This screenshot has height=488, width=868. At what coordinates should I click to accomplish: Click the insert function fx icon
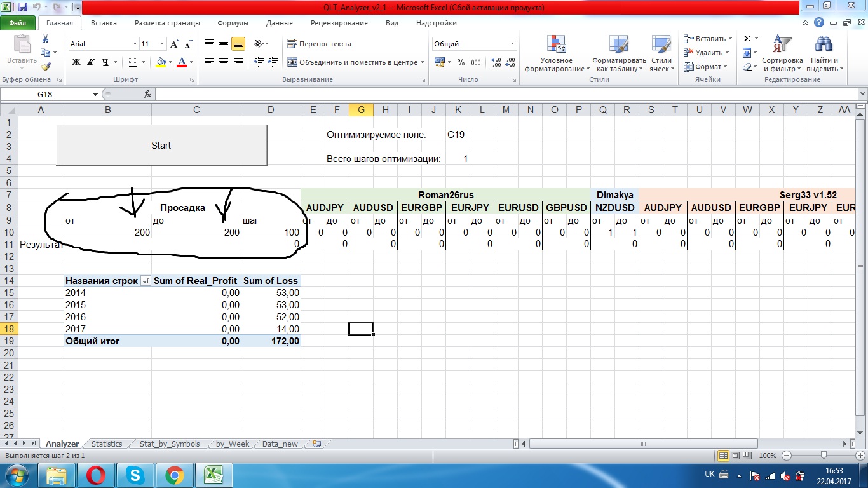point(147,94)
